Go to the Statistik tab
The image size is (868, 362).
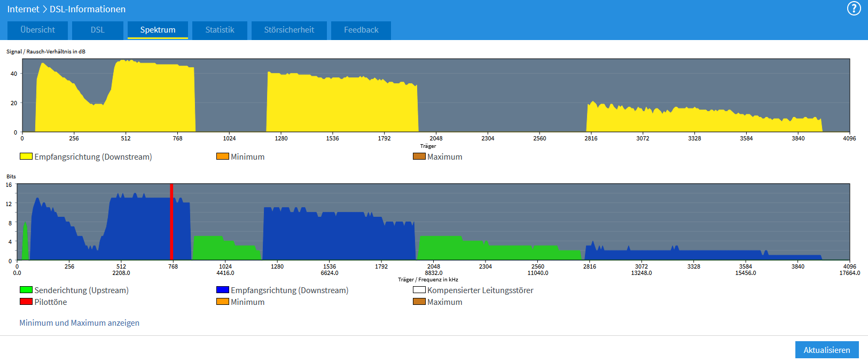tap(220, 30)
